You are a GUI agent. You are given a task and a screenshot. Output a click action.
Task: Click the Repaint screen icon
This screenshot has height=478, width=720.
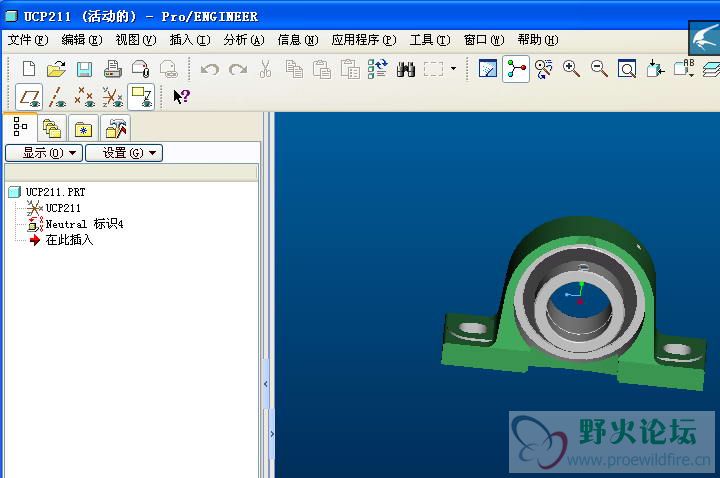tap(488, 69)
